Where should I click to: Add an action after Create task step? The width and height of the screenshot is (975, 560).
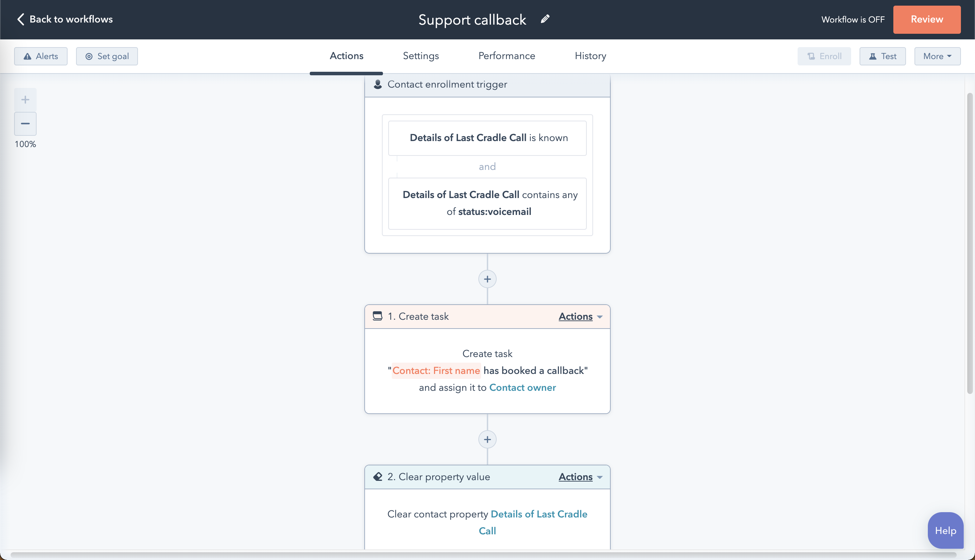[487, 439]
